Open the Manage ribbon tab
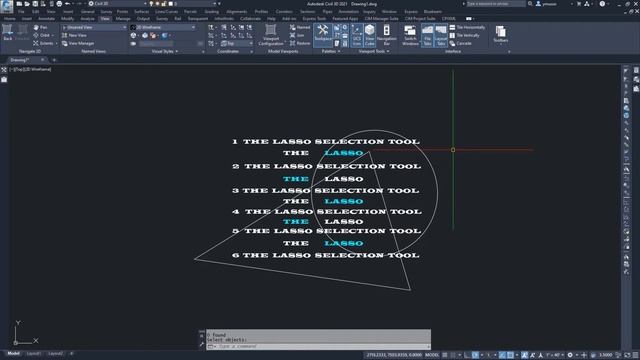The height and width of the screenshot is (360, 640). (122, 19)
